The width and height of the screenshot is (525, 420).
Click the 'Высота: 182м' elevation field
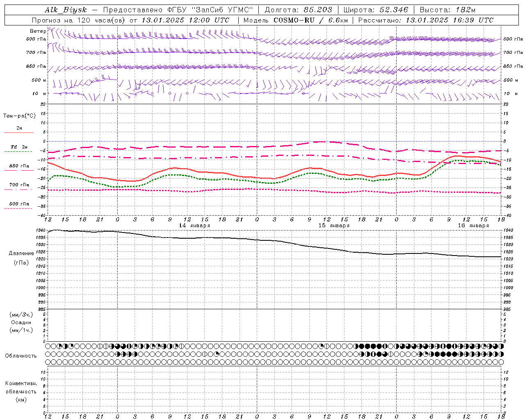click(447, 10)
